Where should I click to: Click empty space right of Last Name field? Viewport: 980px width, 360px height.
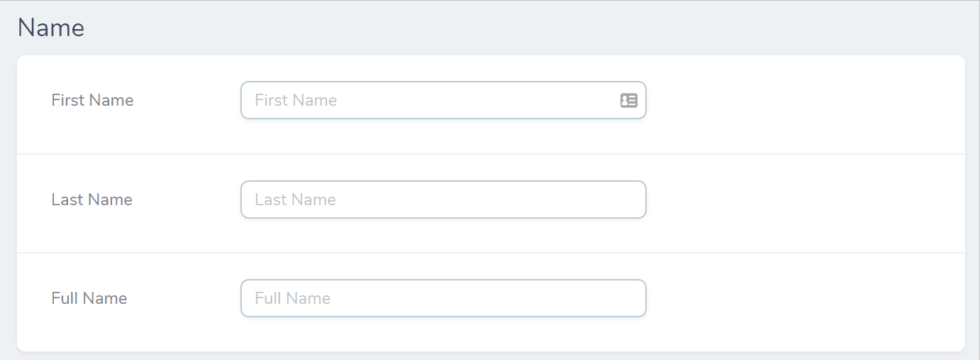pyautogui.click(x=801, y=200)
